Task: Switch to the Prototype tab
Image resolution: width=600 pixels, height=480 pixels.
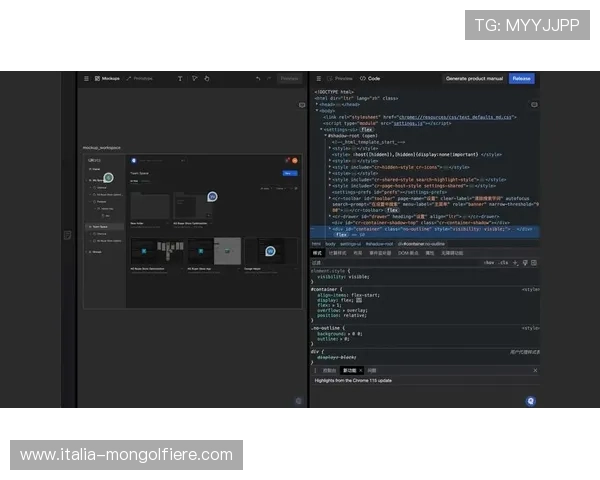Action: point(140,78)
